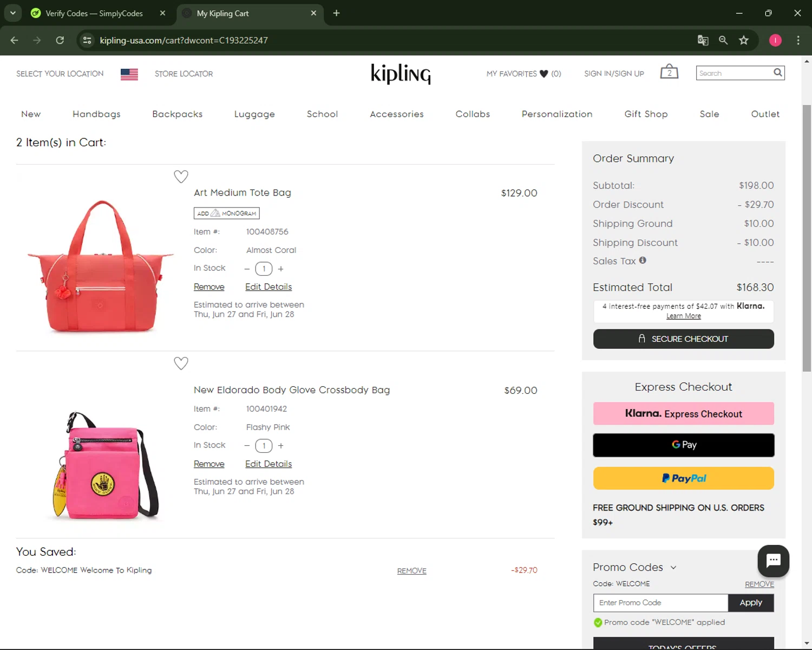Open the Accessories menu
Screen dimensions: 812x650
(397, 114)
